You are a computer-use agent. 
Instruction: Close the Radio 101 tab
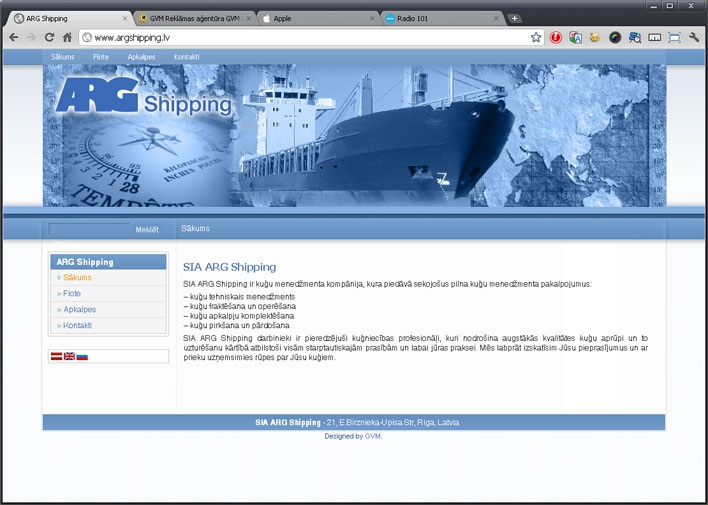tap(496, 19)
